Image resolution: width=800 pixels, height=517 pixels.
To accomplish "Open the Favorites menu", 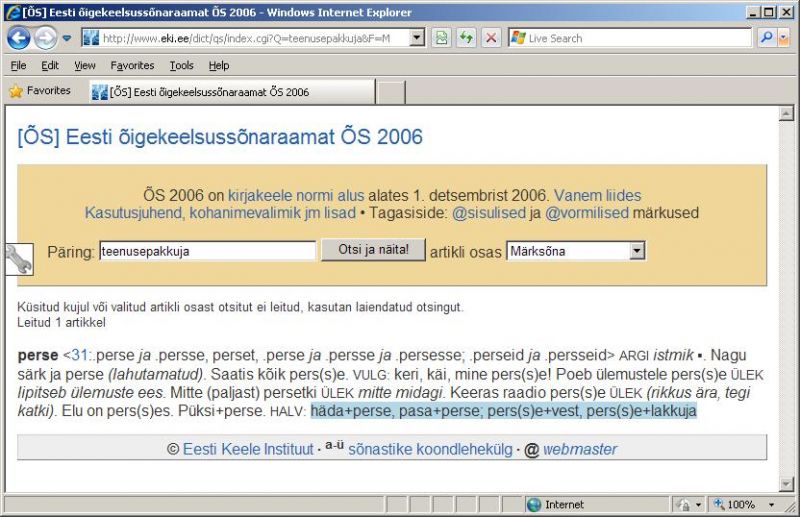I will tap(132, 65).
